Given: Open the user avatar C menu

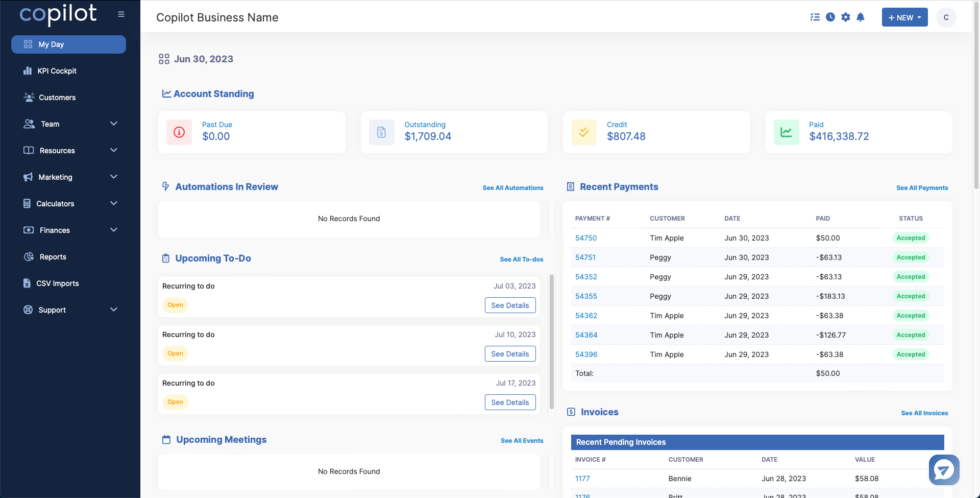Looking at the screenshot, I should tap(946, 17).
